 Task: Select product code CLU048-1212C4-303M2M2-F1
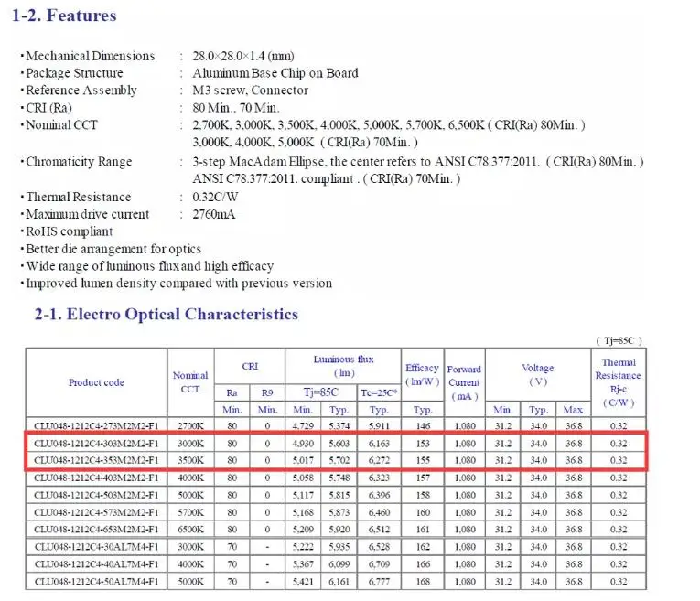(96, 444)
